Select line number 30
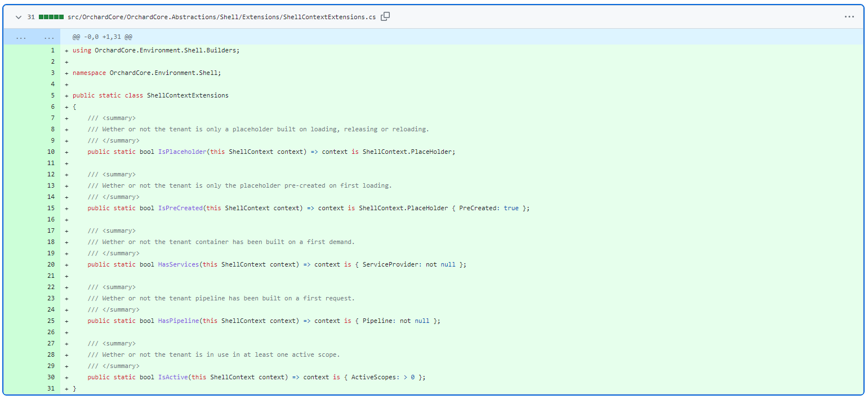Viewport: 868px width, 399px height. click(x=51, y=377)
